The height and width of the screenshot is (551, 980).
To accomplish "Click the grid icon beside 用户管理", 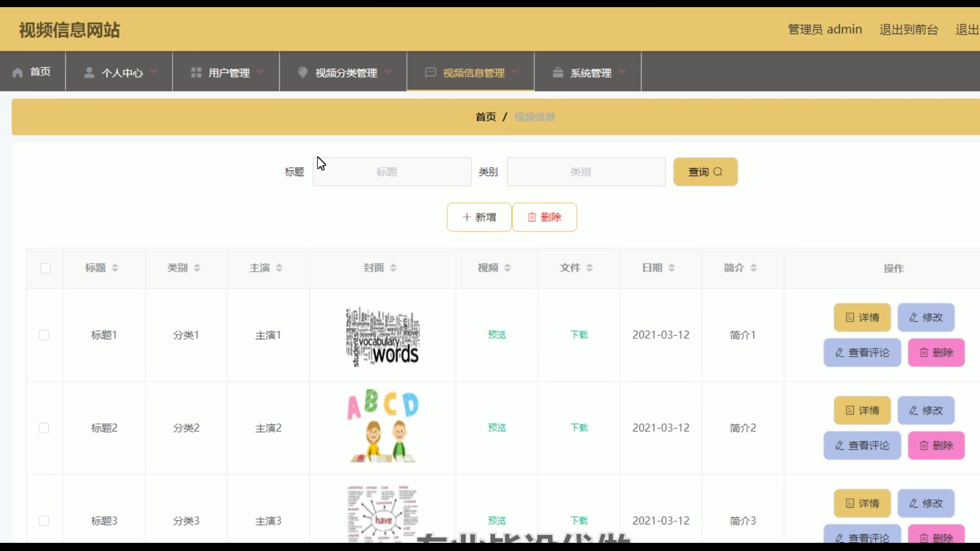I will click(x=196, y=72).
